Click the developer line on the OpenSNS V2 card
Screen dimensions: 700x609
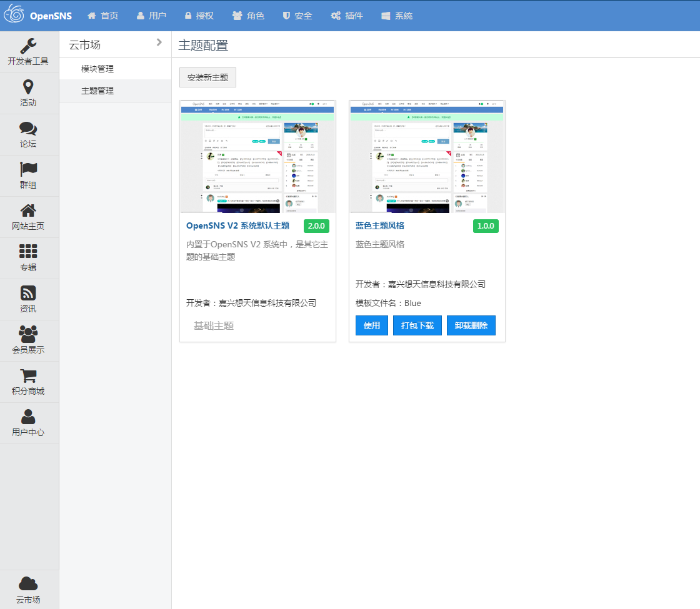click(x=251, y=303)
